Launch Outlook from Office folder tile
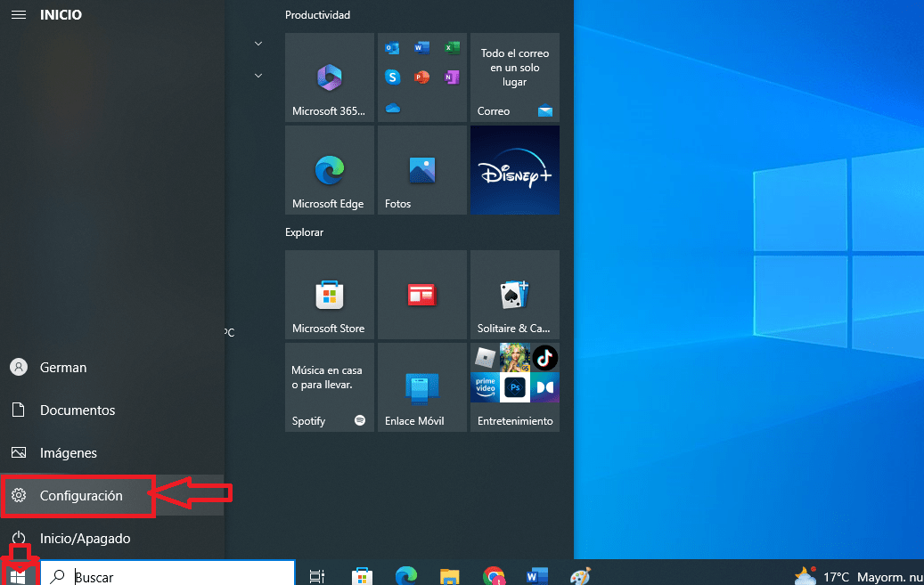Screen dimensions: 924x585 tap(392, 48)
